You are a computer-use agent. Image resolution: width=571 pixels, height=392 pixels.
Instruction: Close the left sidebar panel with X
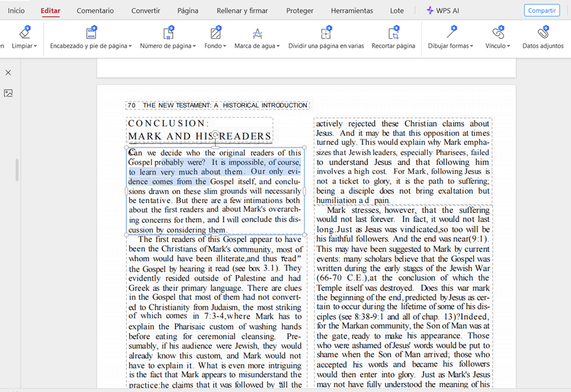[x=8, y=73]
